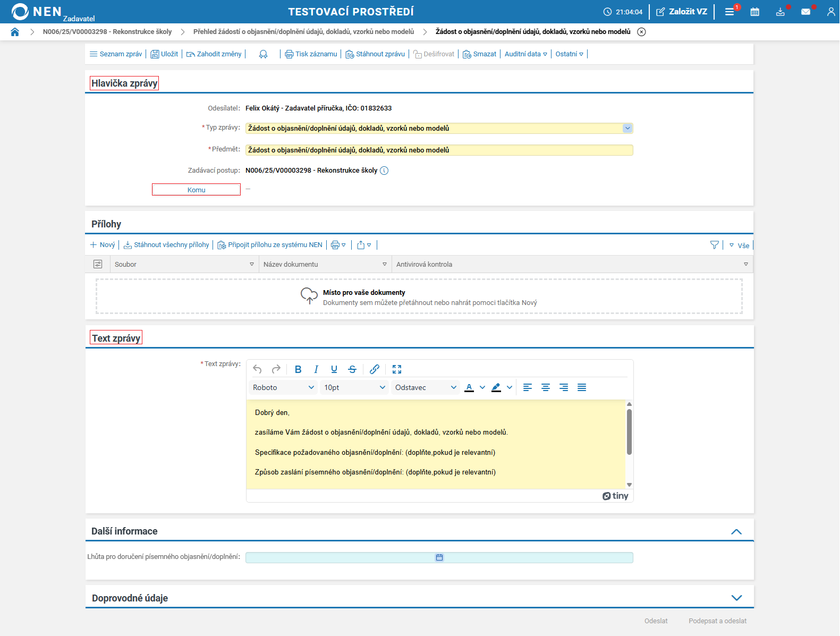Click the home icon in breadcrumb
Image resolution: width=840 pixels, height=636 pixels.
click(x=15, y=32)
